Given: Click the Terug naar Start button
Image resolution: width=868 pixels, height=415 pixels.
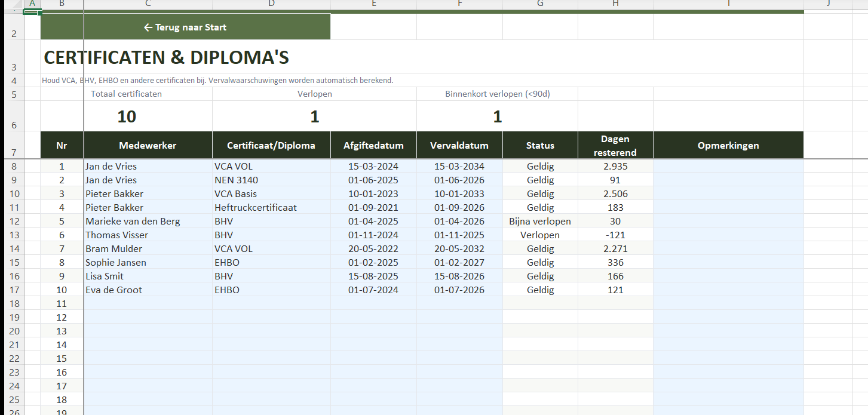Looking at the screenshot, I should [x=185, y=27].
